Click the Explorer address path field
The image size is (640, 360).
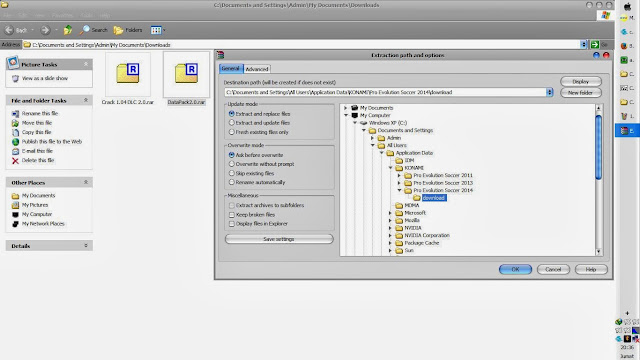tap(301, 44)
